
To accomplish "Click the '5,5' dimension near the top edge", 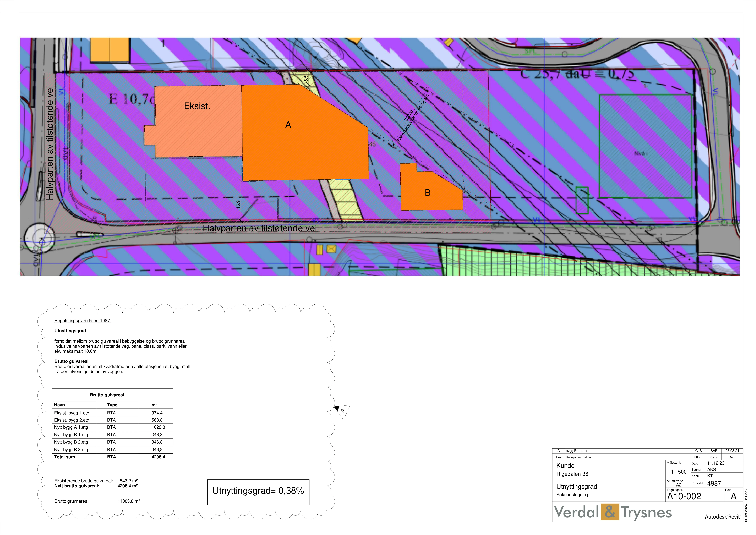I will [x=306, y=79].
